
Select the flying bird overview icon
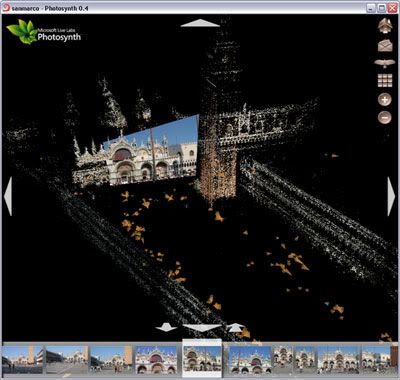[x=385, y=63]
